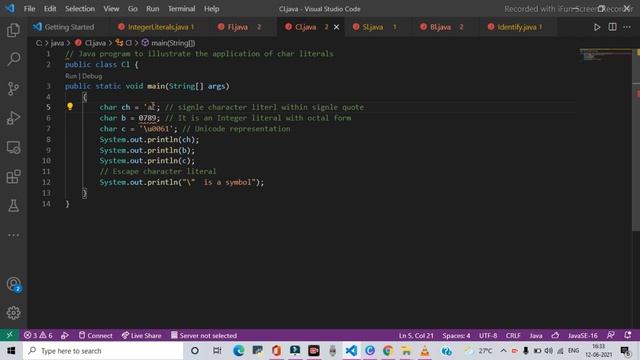Change file encoding UTF-8
Viewport: 640px width, 360px height.
488,336
